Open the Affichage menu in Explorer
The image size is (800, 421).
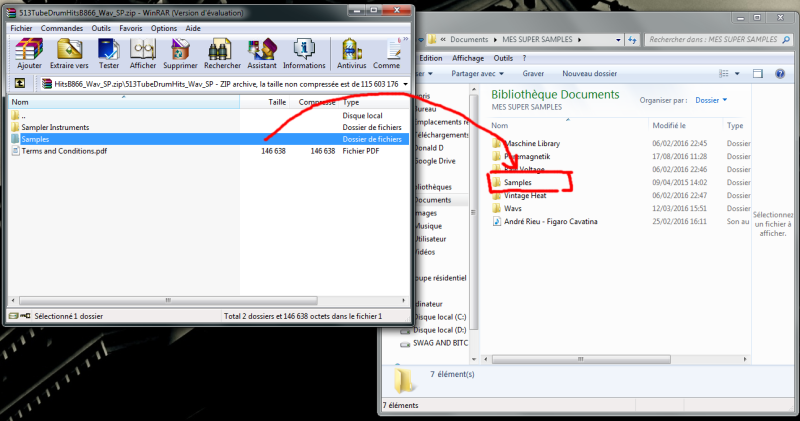(x=468, y=58)
